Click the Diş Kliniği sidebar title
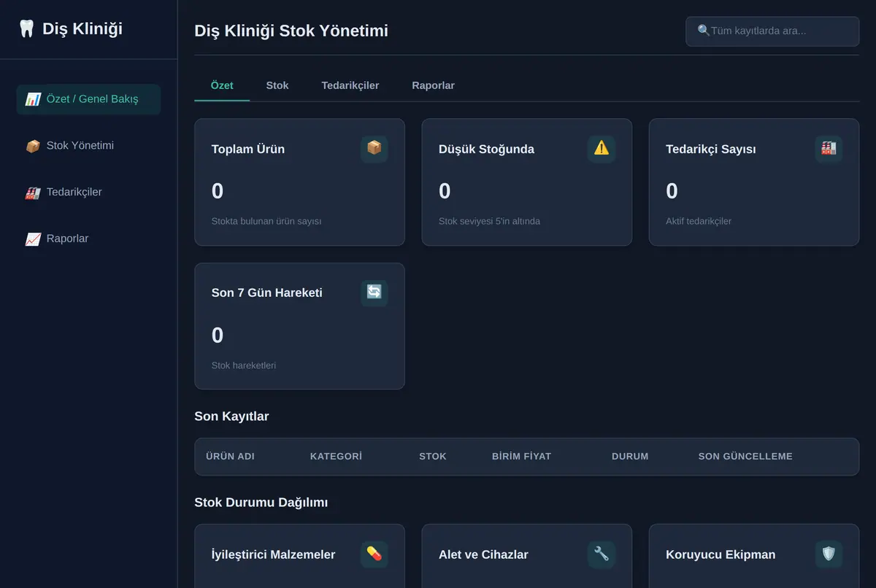This screenshot has height=588, width=876. [x=82, y=29]
